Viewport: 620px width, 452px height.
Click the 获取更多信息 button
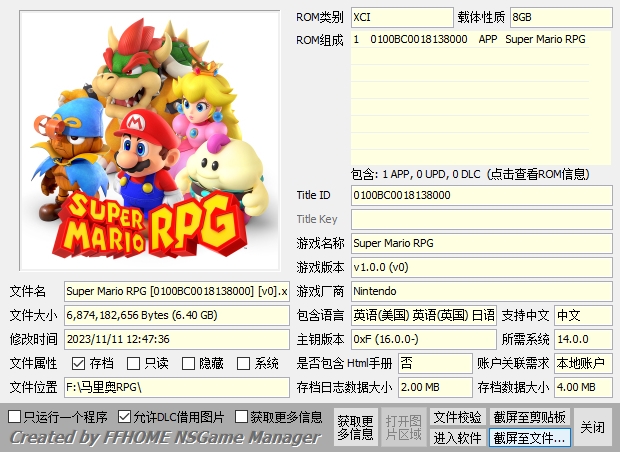click(x=355, y=427)
